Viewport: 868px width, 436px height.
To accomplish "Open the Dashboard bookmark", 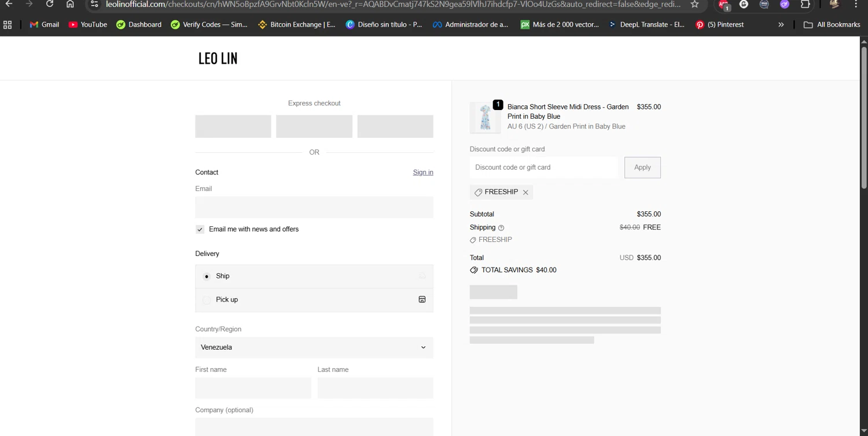I will 139,25.
